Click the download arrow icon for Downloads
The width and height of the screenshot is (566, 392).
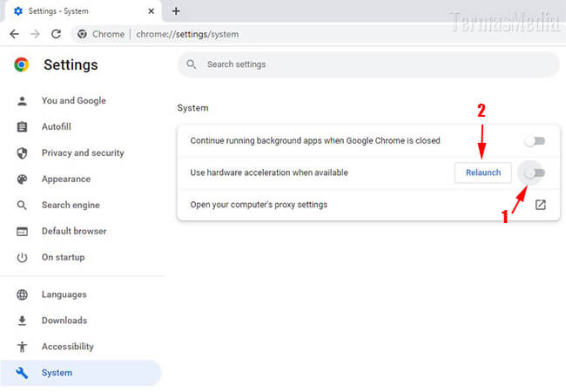(x=22, y=321)
